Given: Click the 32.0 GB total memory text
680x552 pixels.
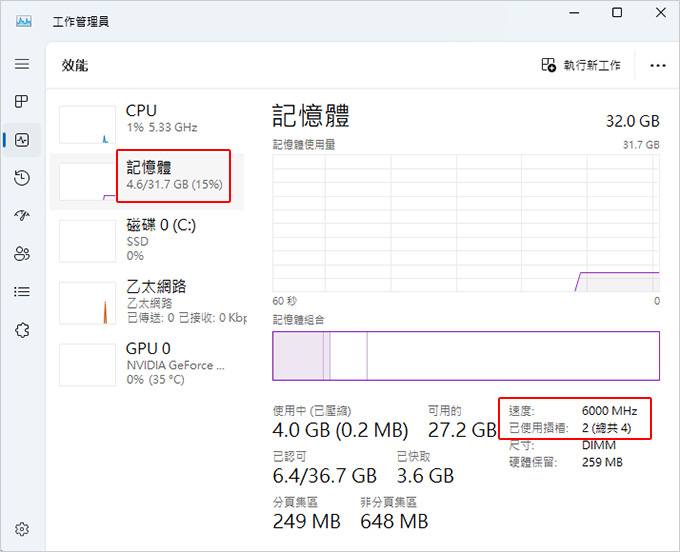Looking at the screenshot, I should pyautogui.click(x=632, y=121).
